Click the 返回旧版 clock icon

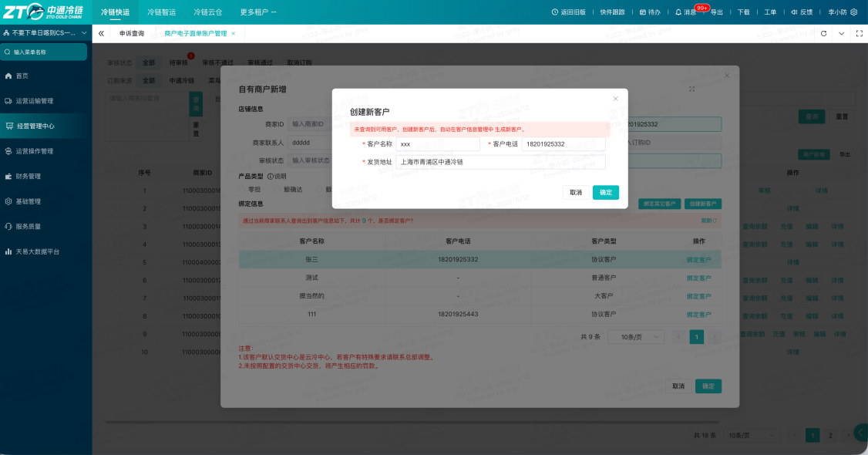click(555, 12)
